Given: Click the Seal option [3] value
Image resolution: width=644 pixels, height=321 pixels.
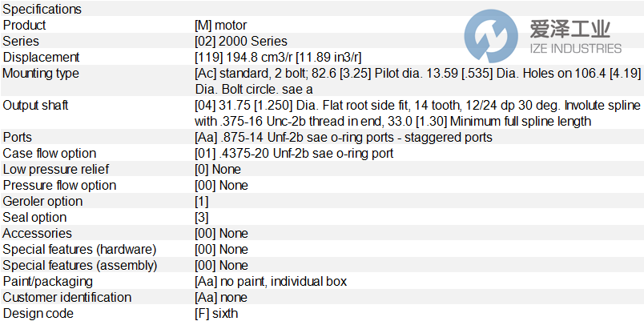Looking at the screenshot, I should [202, 218].
